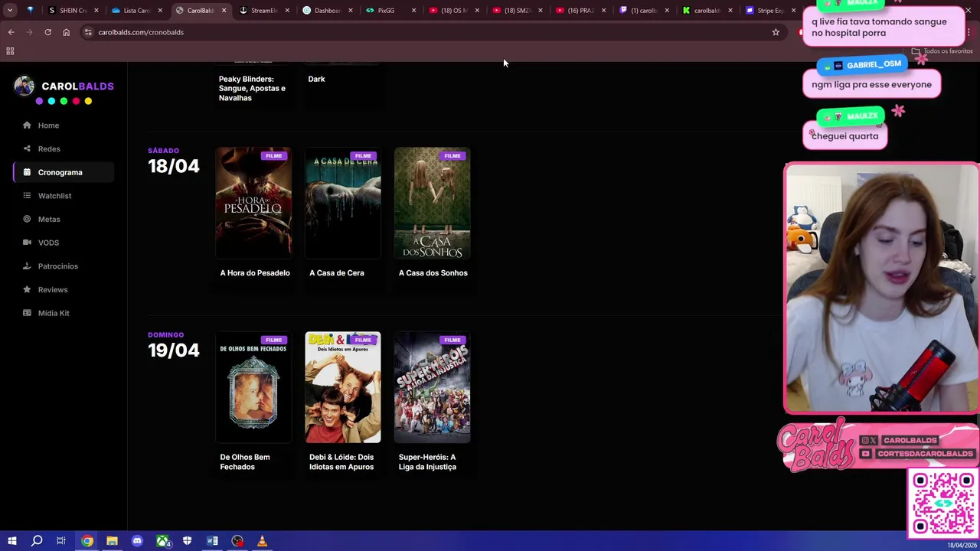Click the site info icon in address bar
This screenshot has width=980, height=551.
(x=88, y=32)
